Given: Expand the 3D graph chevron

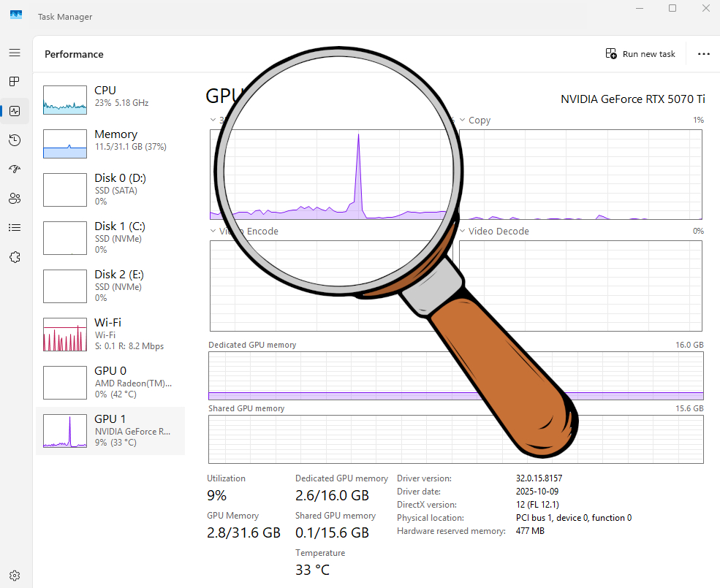Looking at the screenshot, I should pyautogui.click(x=213, y=119).
